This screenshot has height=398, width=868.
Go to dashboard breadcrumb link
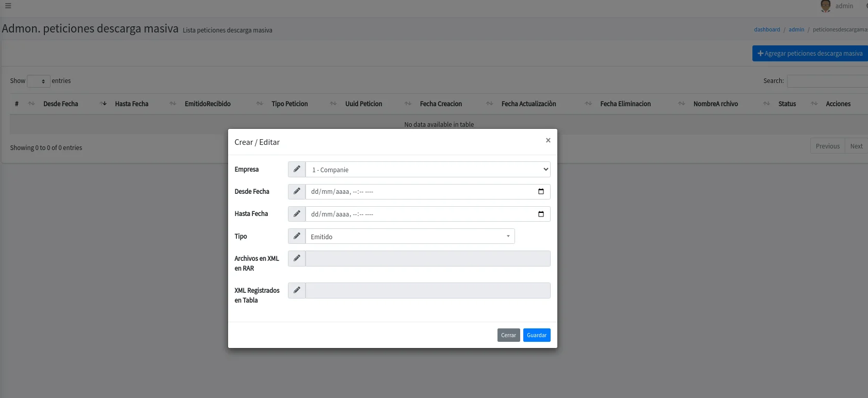point(767,29)
